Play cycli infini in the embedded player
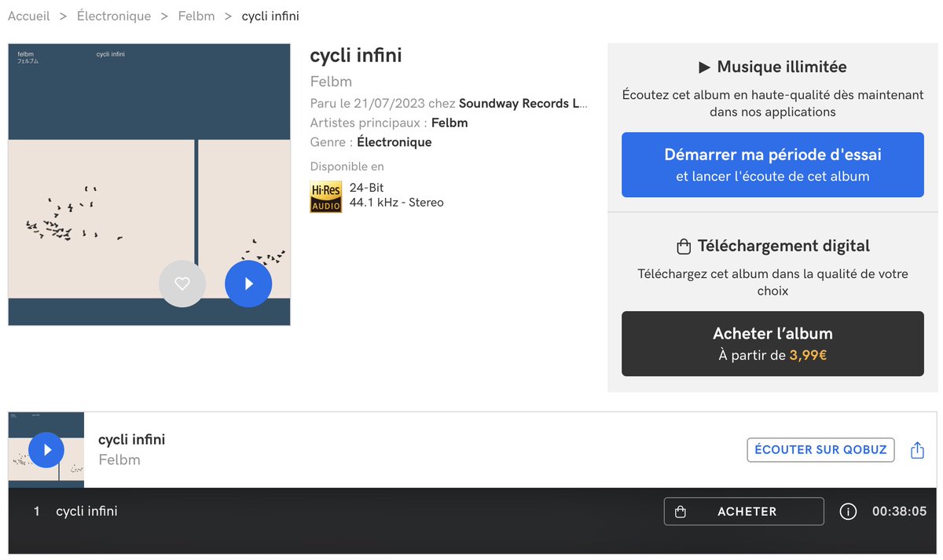The height and width of the screenshot is (560, 943). [x=46, y=450]
